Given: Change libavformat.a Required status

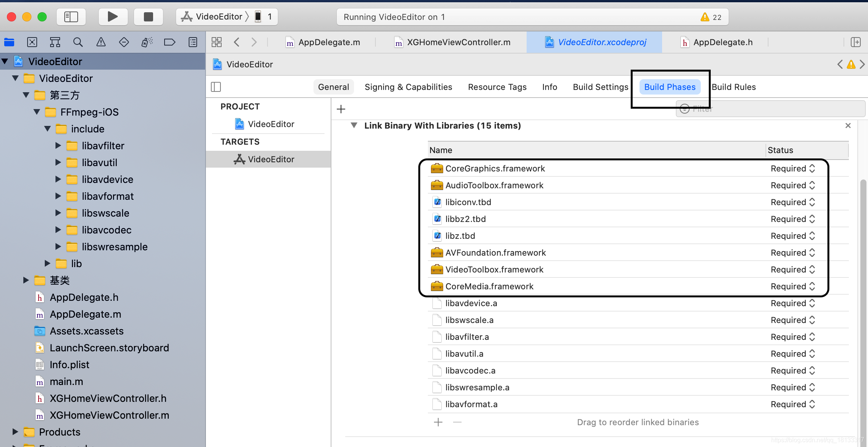Looking at the screenshot, I should [x=793, y=404].
